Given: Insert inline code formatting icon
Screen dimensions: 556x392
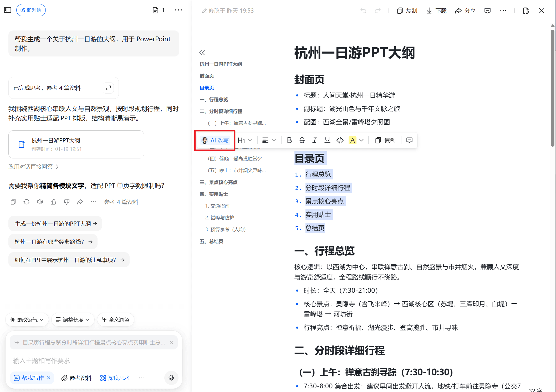Looking at the screenshot, I should (x=340, y=140).
